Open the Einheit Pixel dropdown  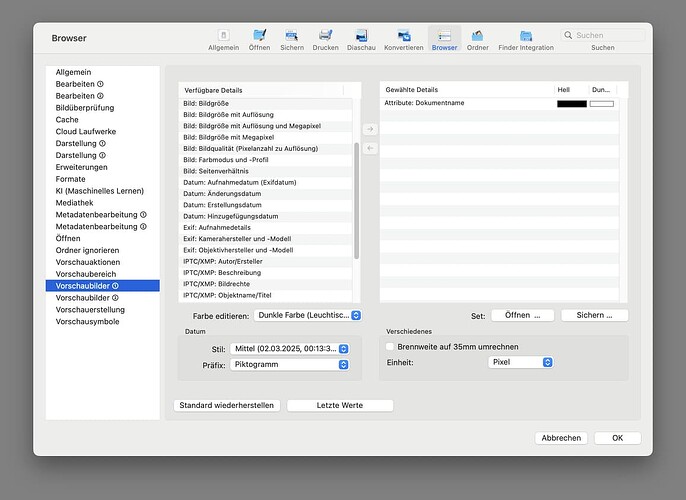[521, 362]
